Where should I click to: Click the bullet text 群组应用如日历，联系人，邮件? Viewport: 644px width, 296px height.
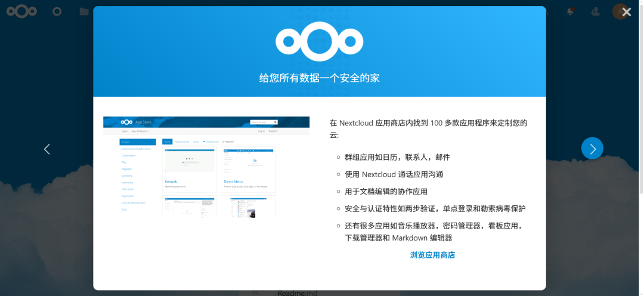coord(398,157)
